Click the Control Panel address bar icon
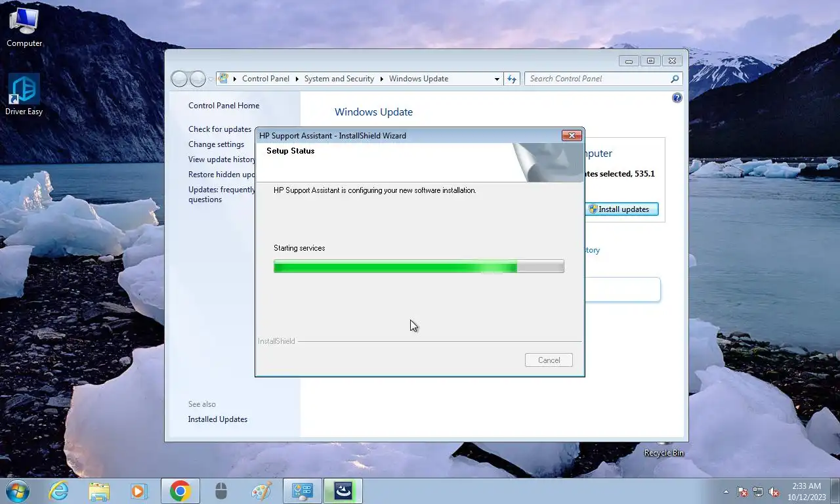The image size is (840, 504). 223,78
